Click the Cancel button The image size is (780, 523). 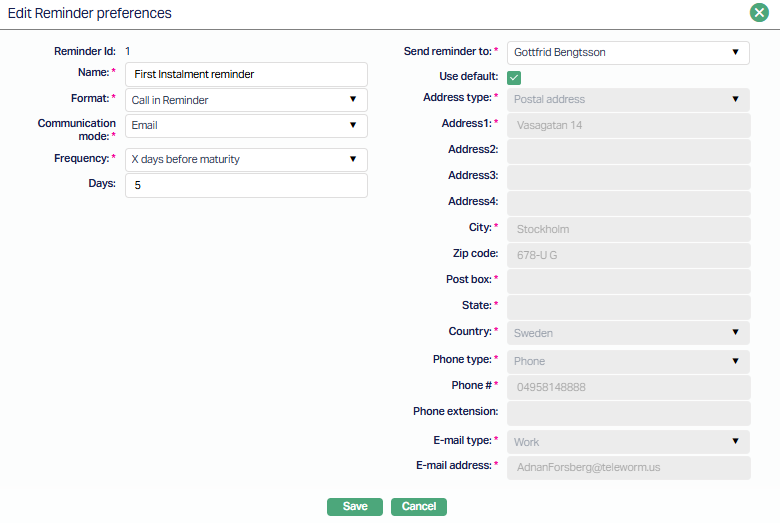pos(418,507)
